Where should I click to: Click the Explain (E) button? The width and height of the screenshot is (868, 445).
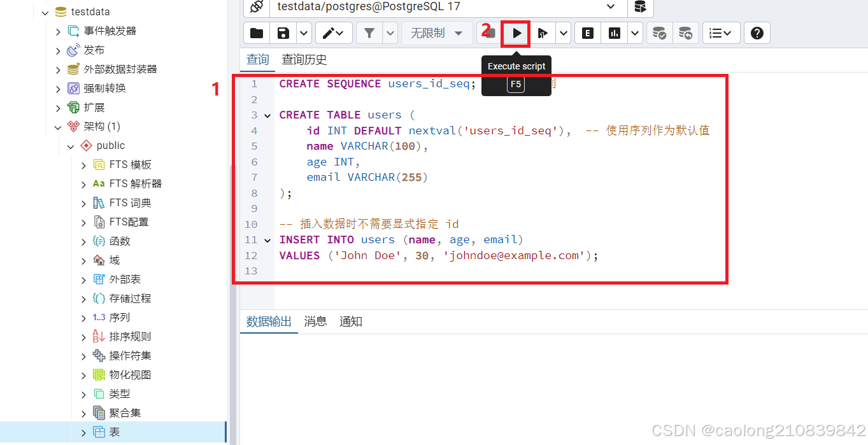588,33
